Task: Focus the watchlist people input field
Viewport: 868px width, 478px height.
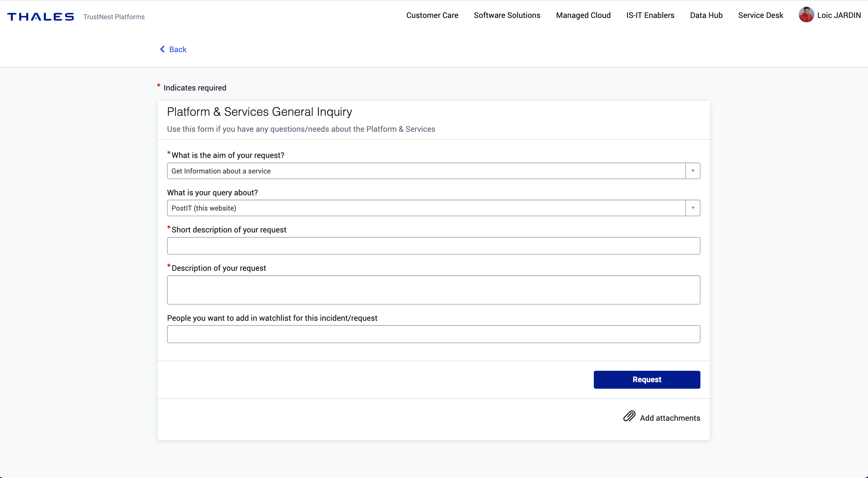Action: pyautogui.click(x=433, y=334)
